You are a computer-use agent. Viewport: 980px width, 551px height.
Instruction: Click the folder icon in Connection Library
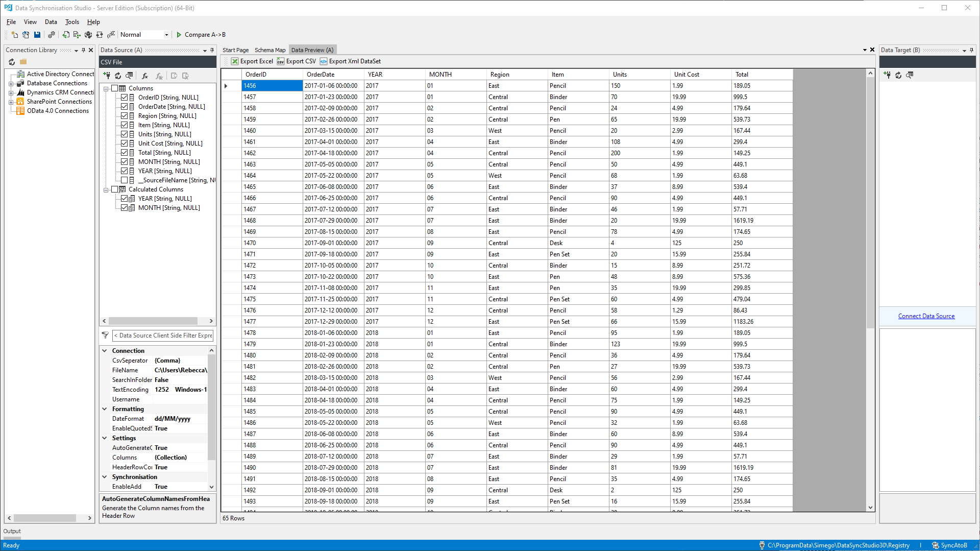point(23,62)
